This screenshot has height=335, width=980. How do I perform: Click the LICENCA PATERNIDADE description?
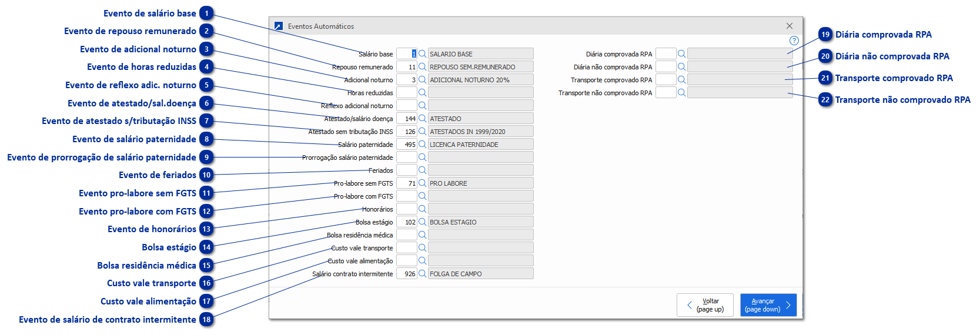coord(481,144)
